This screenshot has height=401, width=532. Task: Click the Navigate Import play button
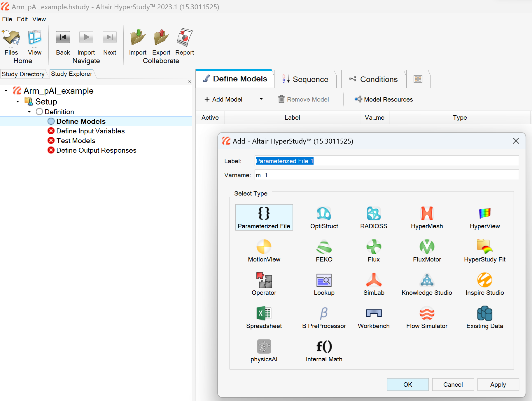[86, 42]
